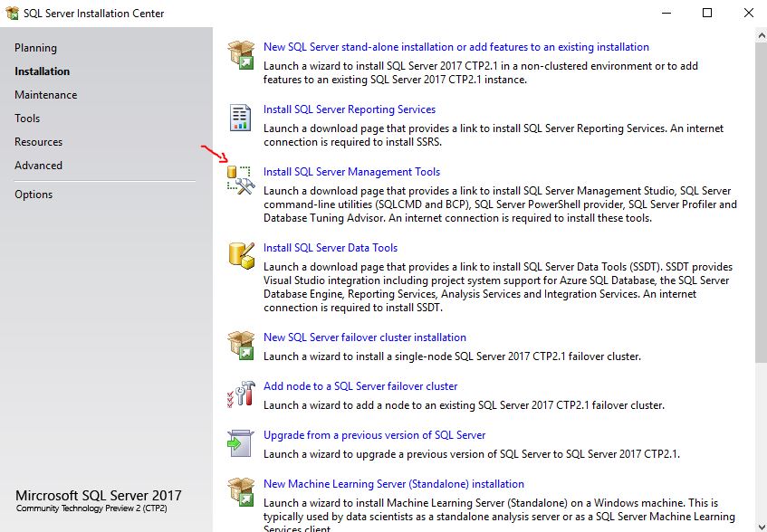The image size is (767, 532).
Task: Click the Management Tools hammer-wrench icon
Action: [x=241, y=180]
